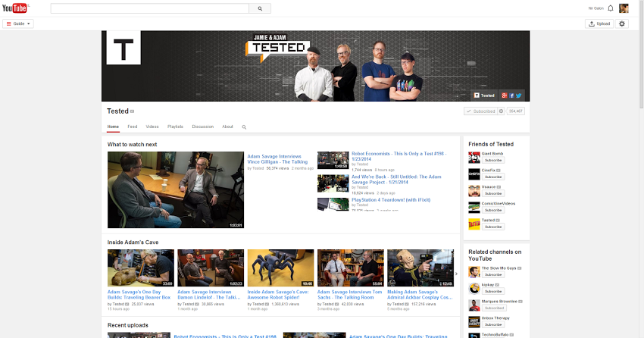644x338 pixels.
Task: Open the user avatar menu
Action: click(624, 8)
